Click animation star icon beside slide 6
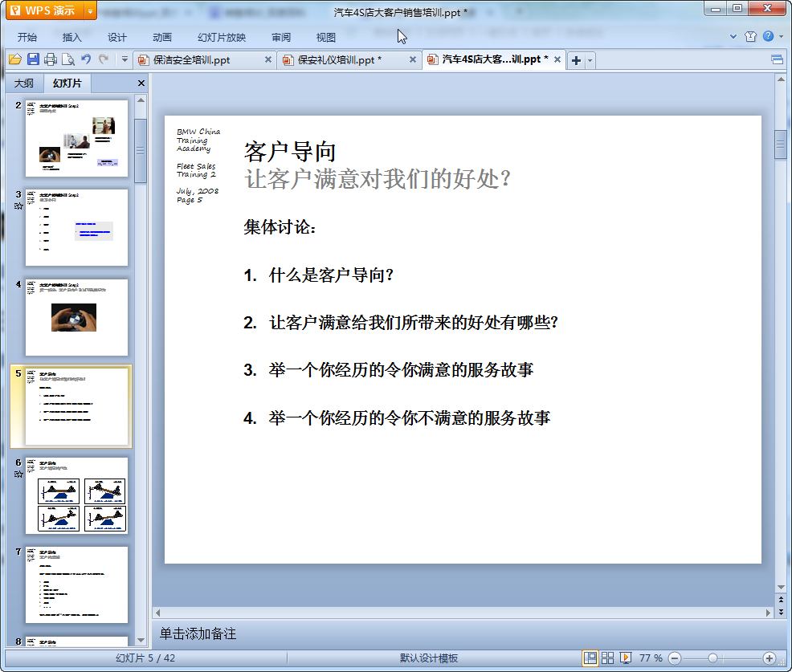The height and width of the screenshot is (672, 792). (x=18, y=474)
